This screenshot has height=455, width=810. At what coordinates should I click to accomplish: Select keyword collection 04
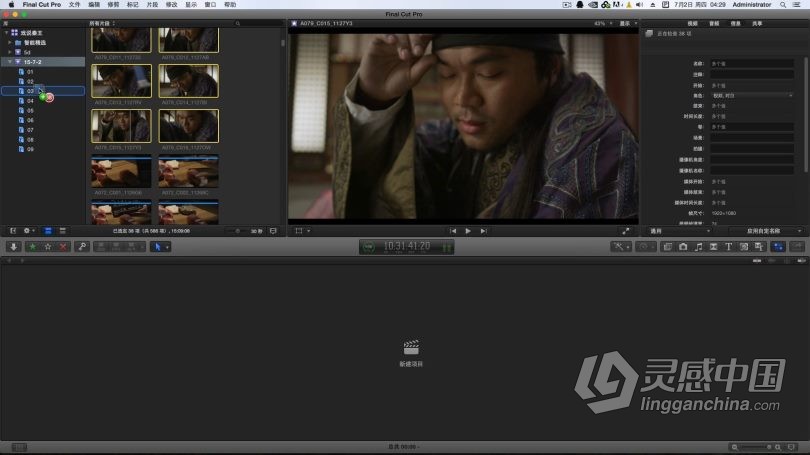(30, 101)
